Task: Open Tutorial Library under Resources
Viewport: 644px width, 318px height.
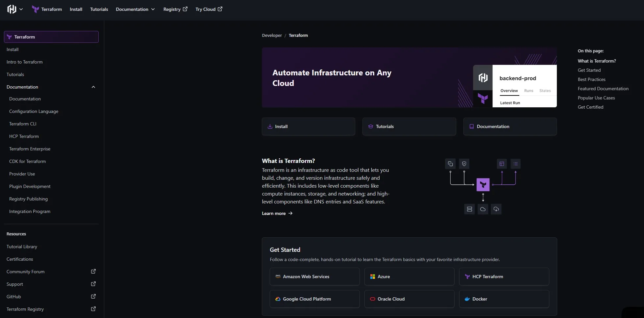Action: point(22,247)
